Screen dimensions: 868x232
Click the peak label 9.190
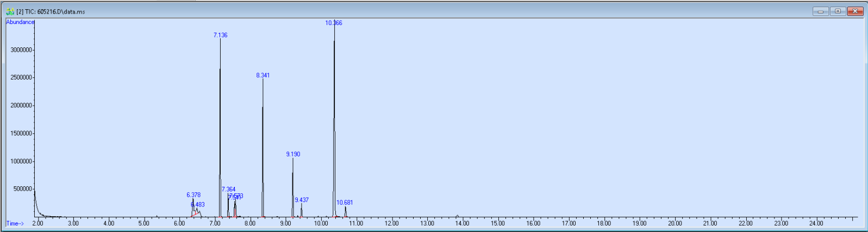[293, 154]
